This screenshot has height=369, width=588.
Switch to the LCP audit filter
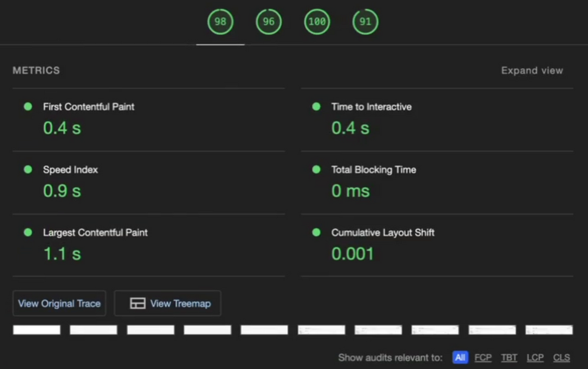tap(535, 357)
